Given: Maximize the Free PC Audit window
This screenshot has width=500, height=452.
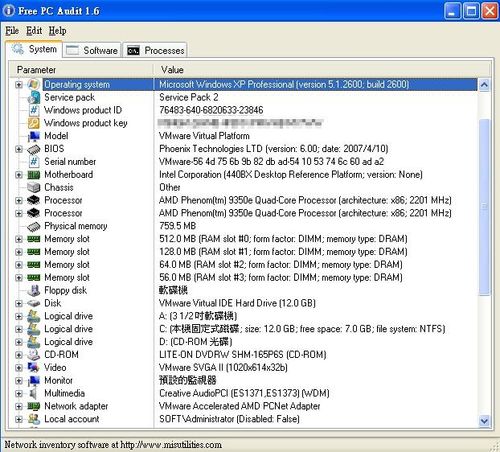Looking at the screenshot, I should pyautogui.click(x=471, y=11).
